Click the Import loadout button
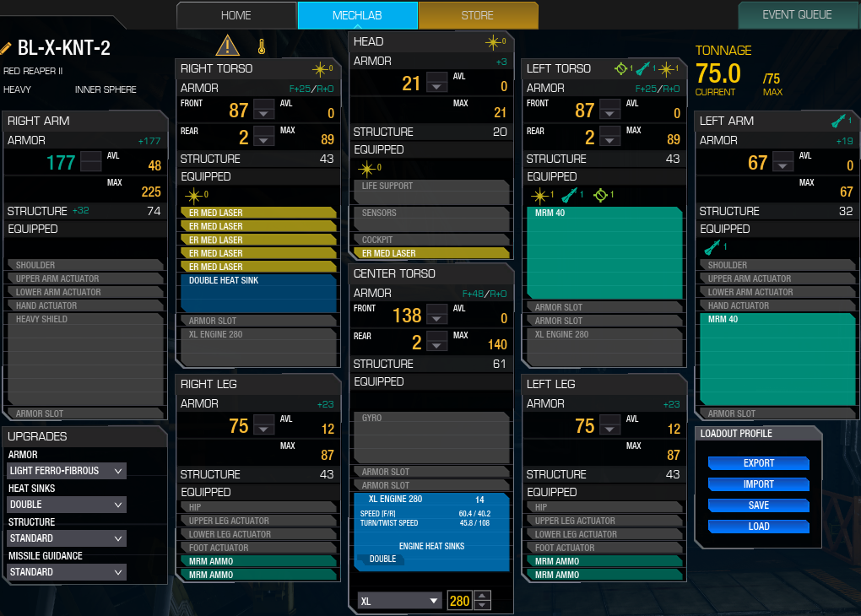 [x=758, y=484]
